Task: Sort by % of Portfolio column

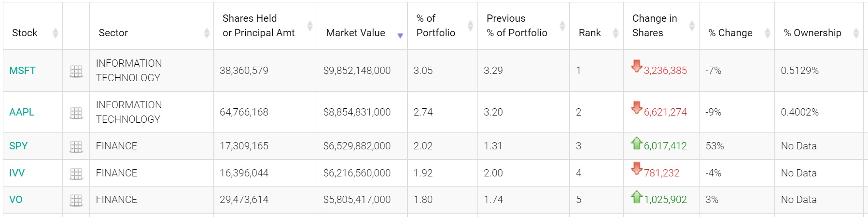Action: 435,26
